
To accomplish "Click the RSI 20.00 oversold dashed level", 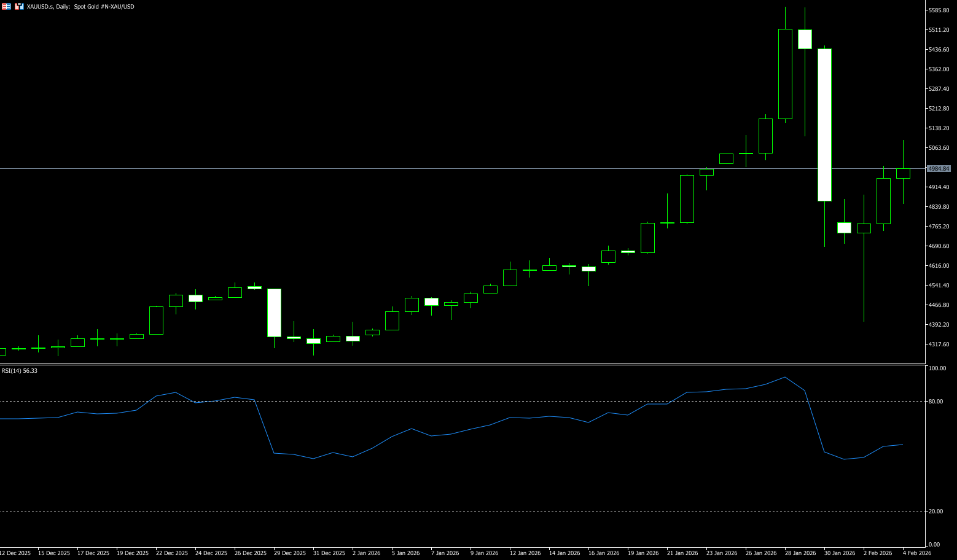I will 430,511.
